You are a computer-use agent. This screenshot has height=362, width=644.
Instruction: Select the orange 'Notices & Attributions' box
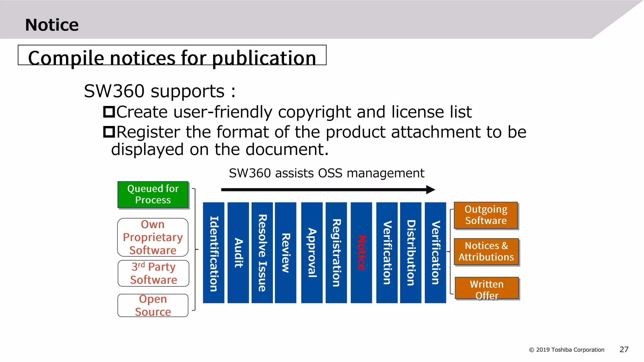(486, 252)
